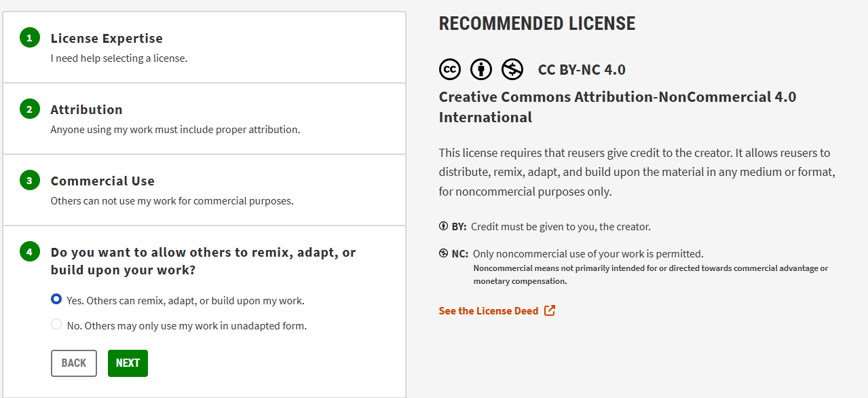This screenshot has height=398, width=868.
Task: Click the green step 1 circle
Action: pos(29,38)
